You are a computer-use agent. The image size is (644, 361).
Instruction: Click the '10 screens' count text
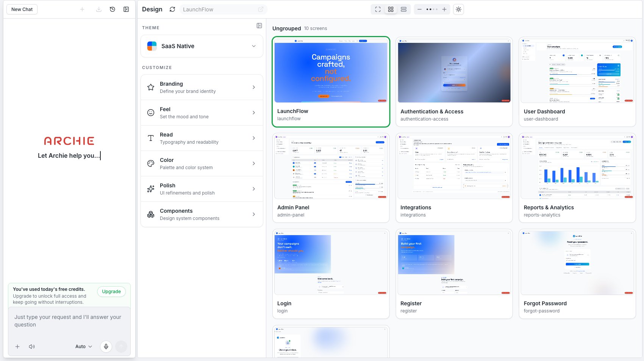[x=315, y=28]
